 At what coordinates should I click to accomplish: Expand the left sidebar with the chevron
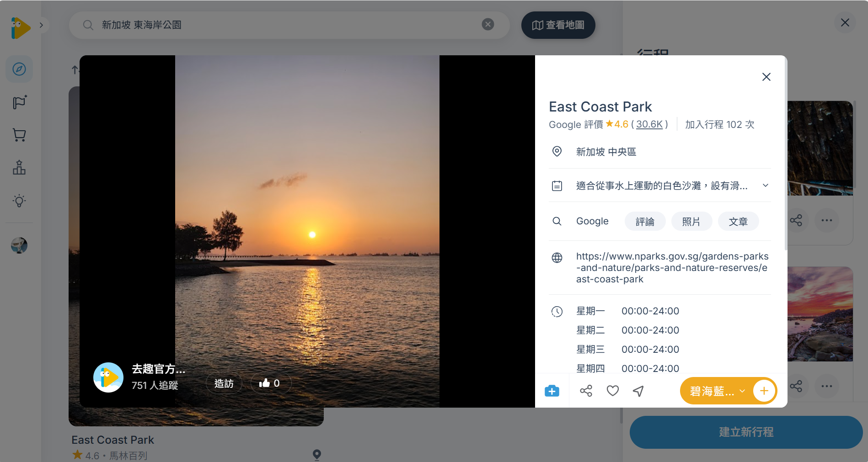pos(42,25)
